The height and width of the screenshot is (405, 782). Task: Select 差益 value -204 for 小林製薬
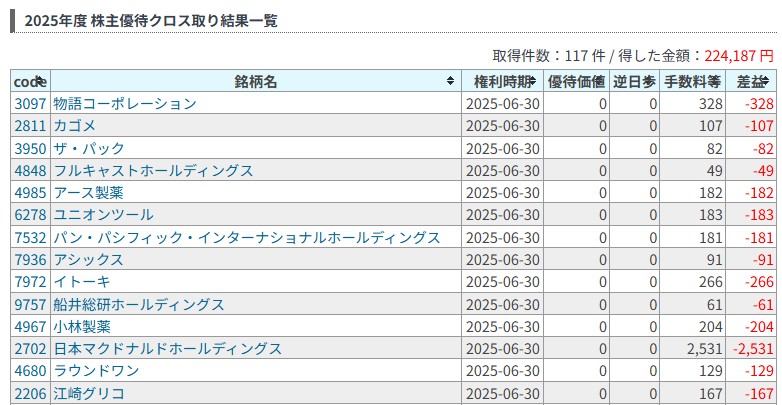(x=759, y=327)
